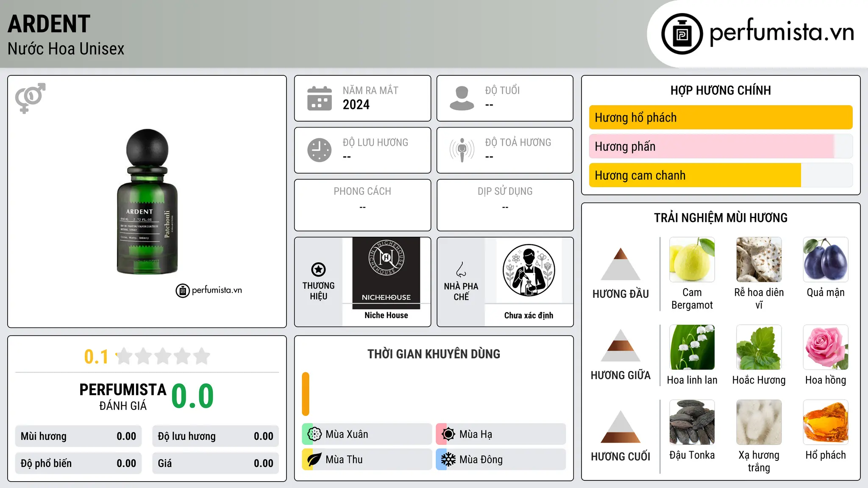868x488 pixels.
Task: Select the Hương cam chanh accord bar
Action: (x=721, y=175)
